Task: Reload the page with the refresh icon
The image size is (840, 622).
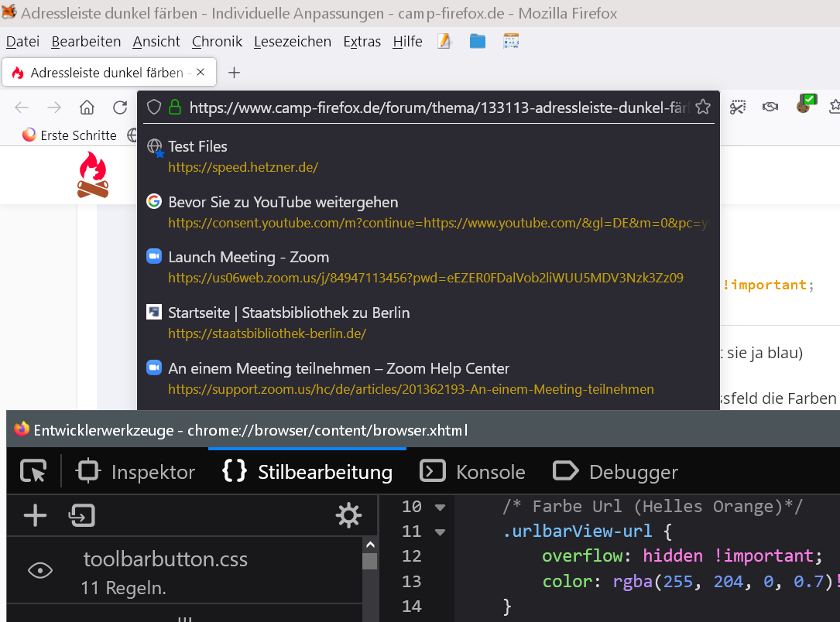Action: (120, 108)
